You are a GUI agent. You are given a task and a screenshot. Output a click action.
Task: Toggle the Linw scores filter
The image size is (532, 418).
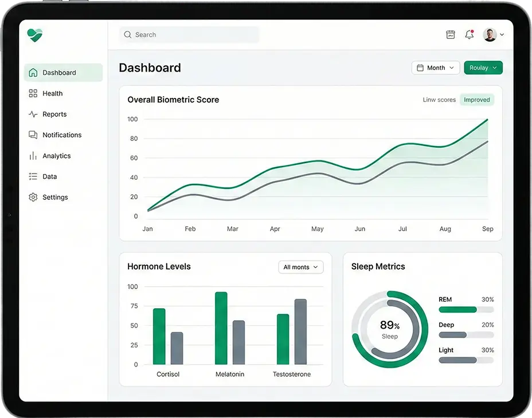click(x=439, y=100)
